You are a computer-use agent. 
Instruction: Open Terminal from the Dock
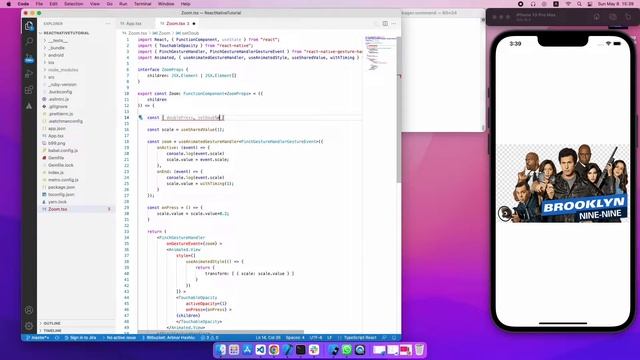(301, 350)
